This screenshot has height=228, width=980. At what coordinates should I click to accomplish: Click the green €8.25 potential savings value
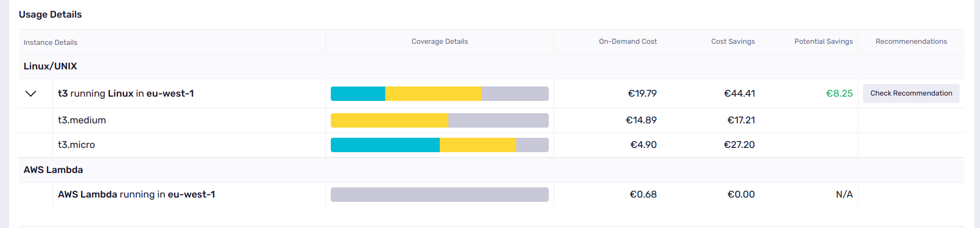pos(839,93)
